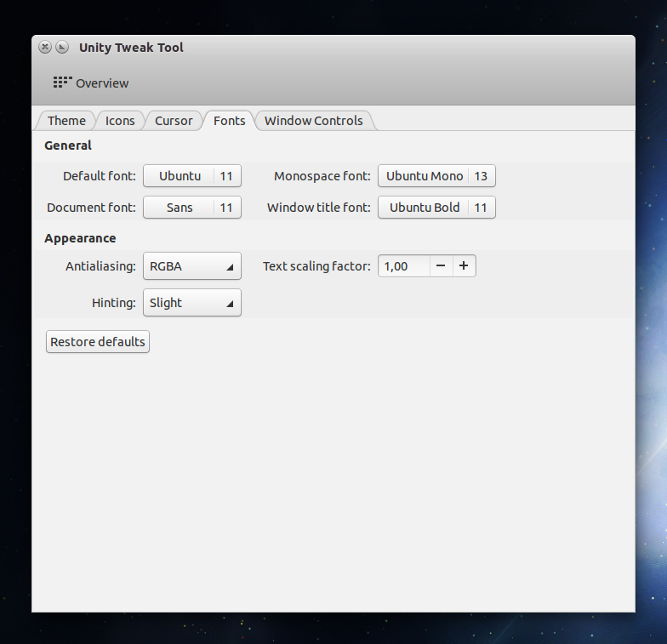
Task: Click the Hinting: label
Action: click(x=114, y=303)
